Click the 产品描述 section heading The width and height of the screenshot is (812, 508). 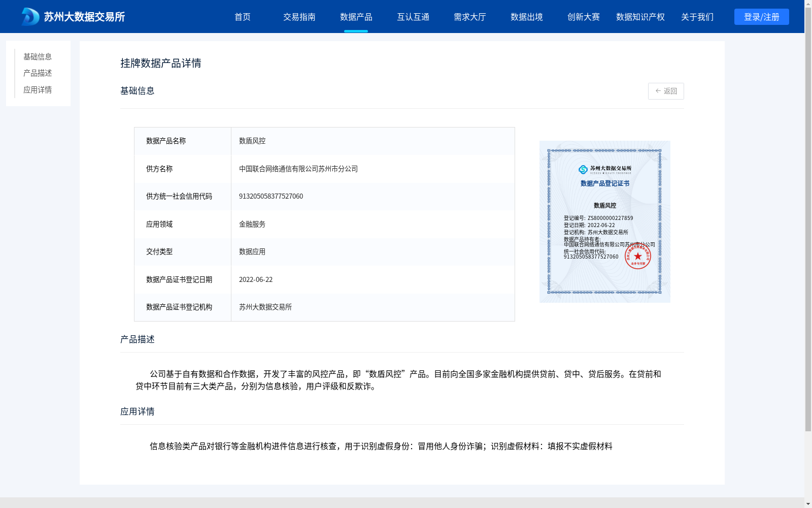[x=138, y=339]
